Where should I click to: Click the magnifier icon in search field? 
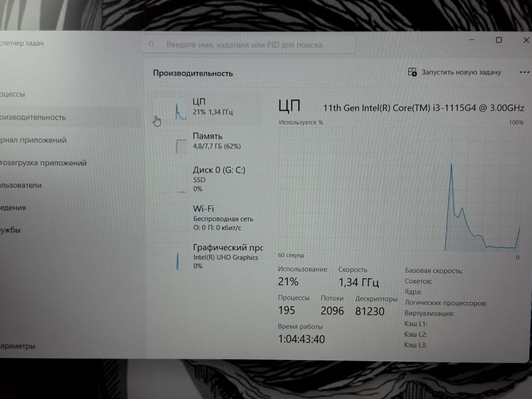pos(152,44)
